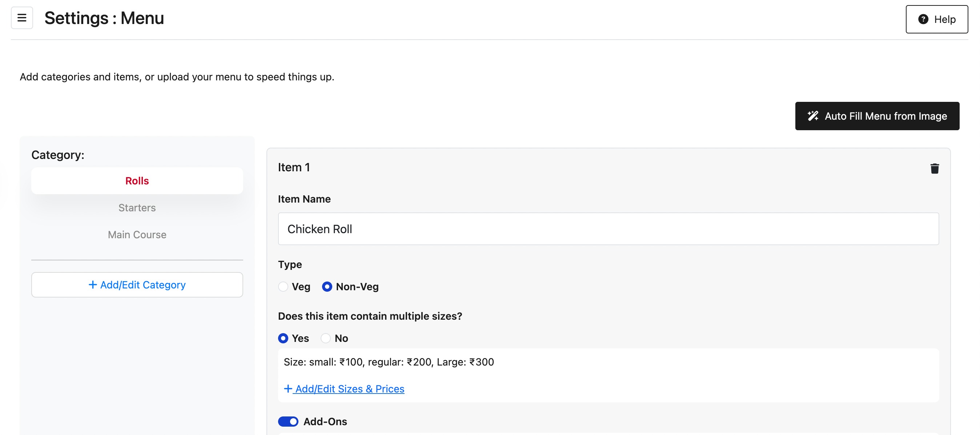Image resolution: width=980 pixels, height=435 pixels.
Task: Toggle the Add-Ons switch off
Action: [288, 421]
